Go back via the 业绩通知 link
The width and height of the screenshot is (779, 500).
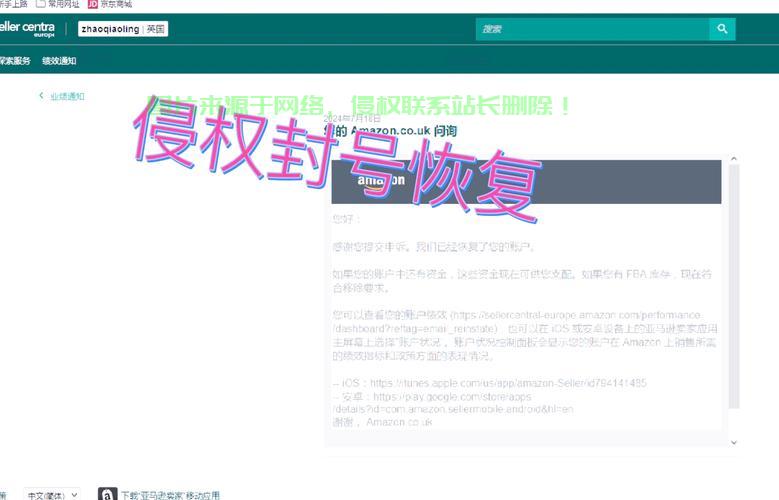coord(68,96)
